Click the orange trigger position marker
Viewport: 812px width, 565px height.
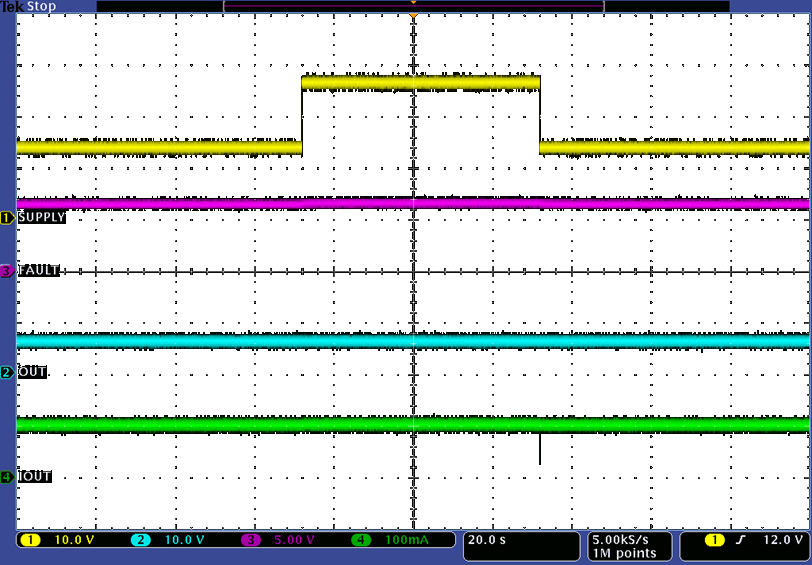click(413, 17)
